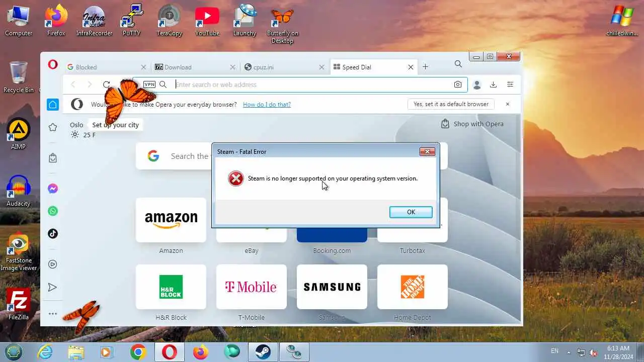Toggle the VPN badge in address bar
644x362 pixels.
(x=149, y=84)
